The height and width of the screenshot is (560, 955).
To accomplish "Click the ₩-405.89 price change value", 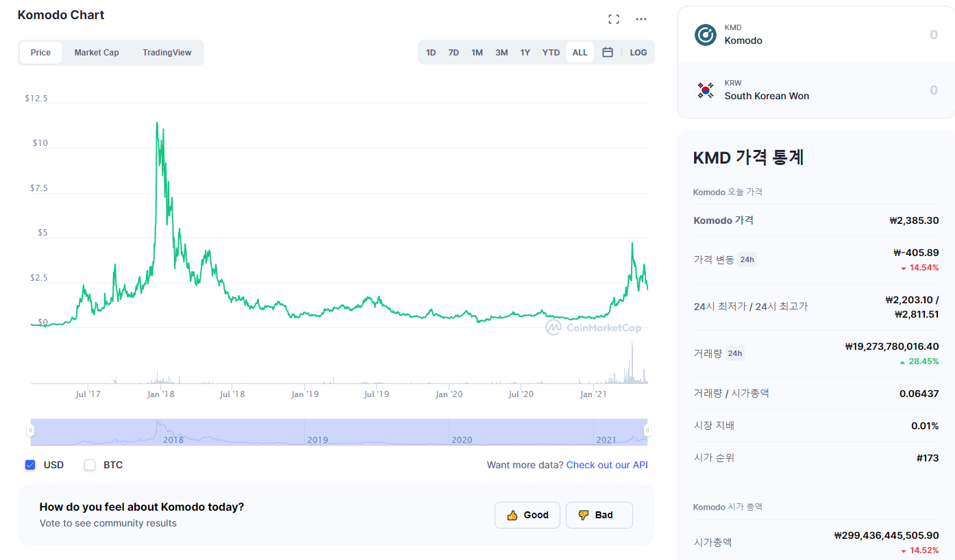I will tap(916, 253).
